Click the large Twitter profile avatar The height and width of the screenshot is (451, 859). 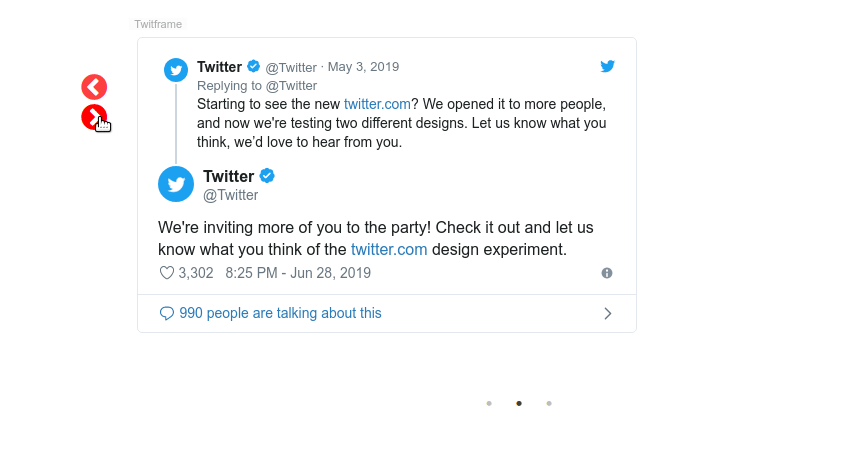pos(176,184)
